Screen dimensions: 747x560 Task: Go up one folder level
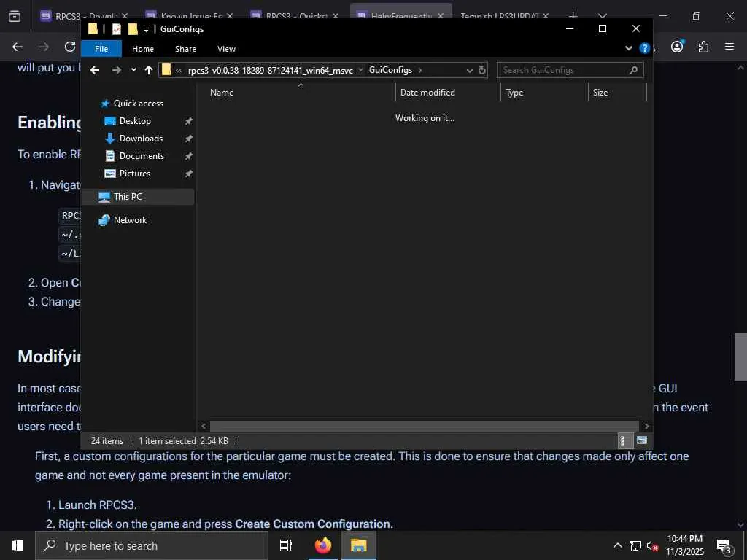pyautogui.click(x=149, y=70)
